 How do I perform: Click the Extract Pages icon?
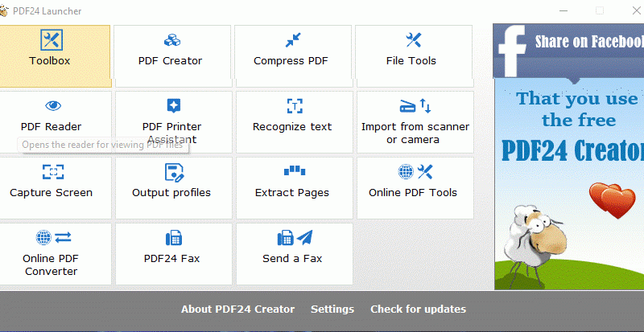tap(295, 171)
